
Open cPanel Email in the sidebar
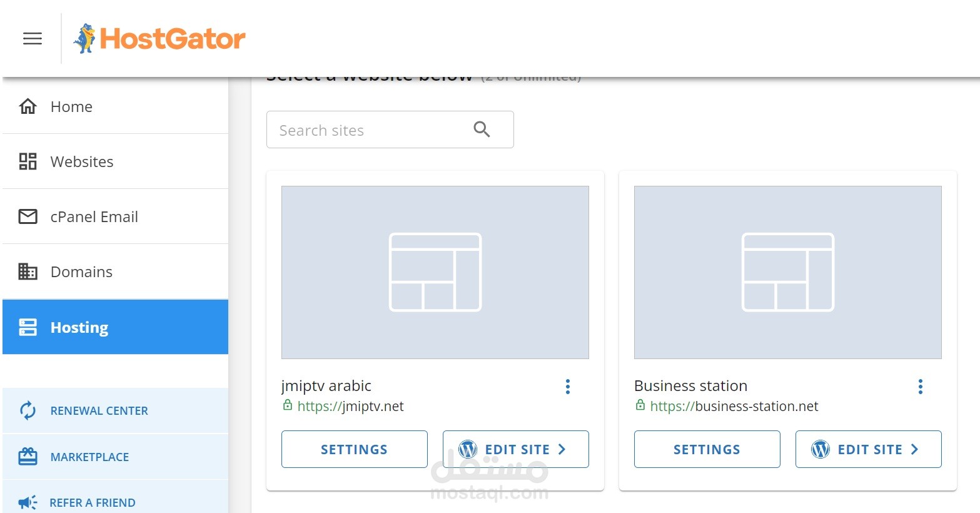[116, 216]
